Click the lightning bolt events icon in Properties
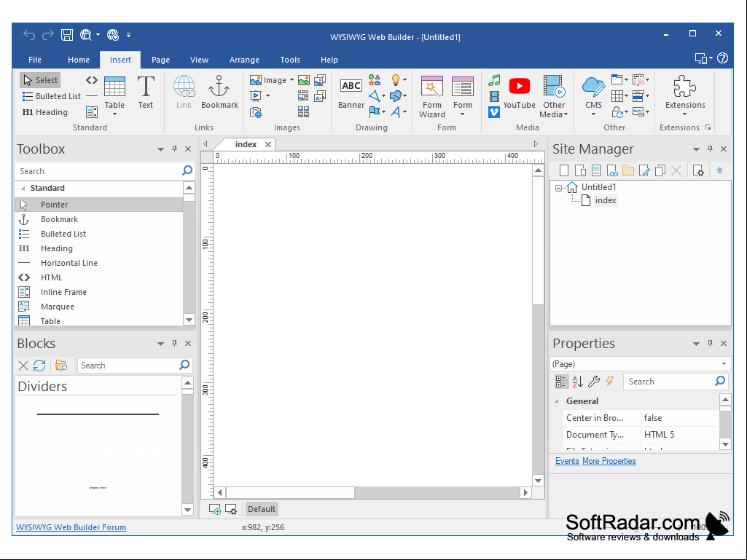The height and width of the screenshot is (560, 747). point(610,382)
